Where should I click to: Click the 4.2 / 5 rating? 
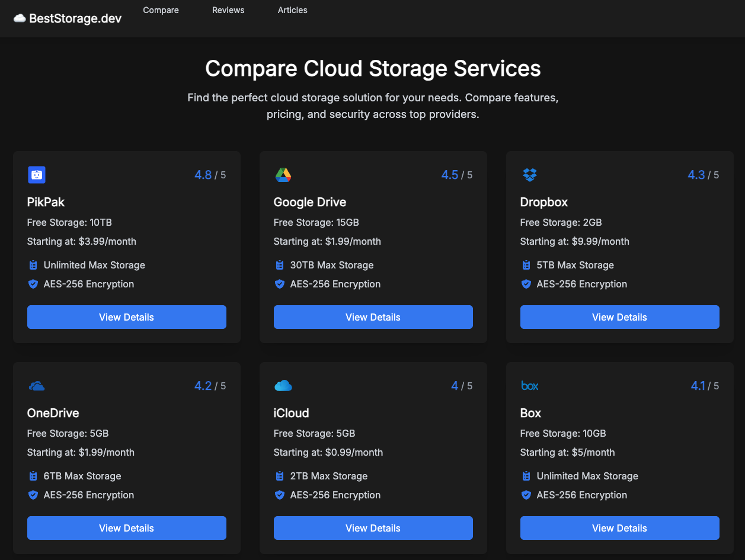tap(210, 386)
